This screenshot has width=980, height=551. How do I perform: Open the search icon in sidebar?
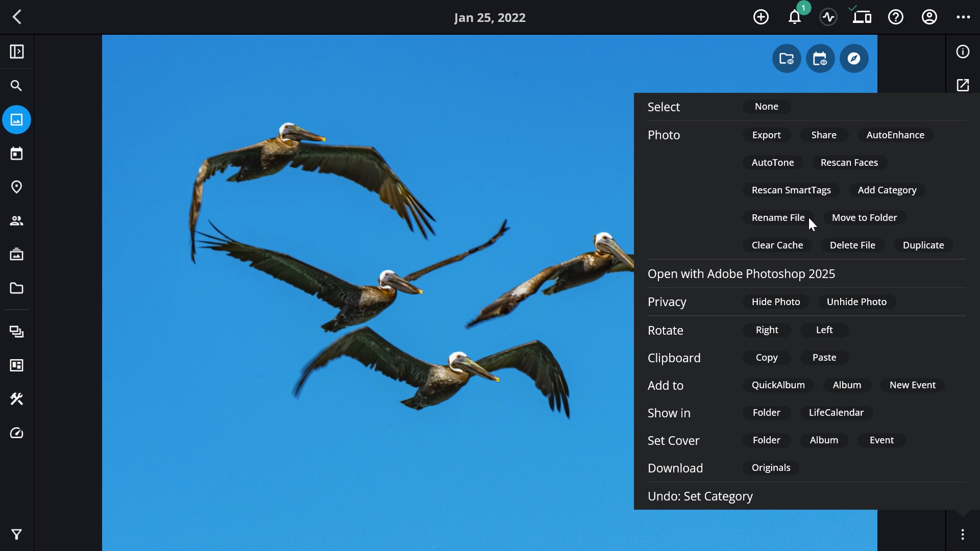[16, 86]
